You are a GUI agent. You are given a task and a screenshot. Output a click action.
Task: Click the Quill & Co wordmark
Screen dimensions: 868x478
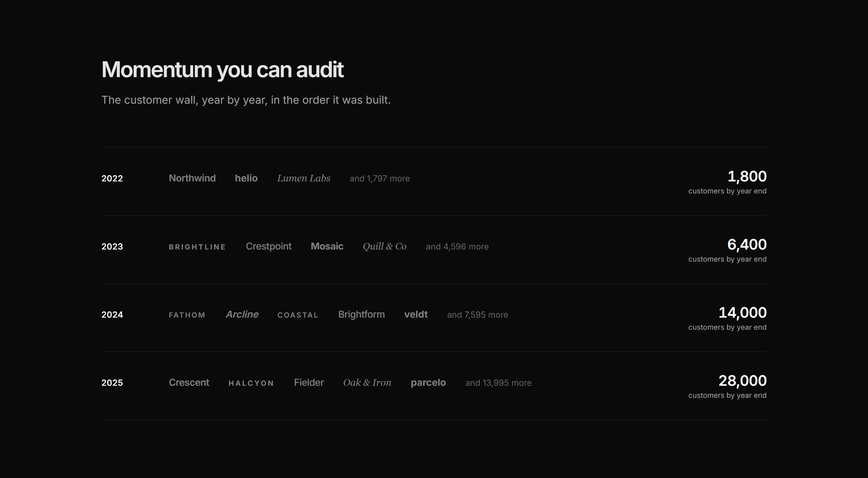pyautogui.click(x=385, y=246)
